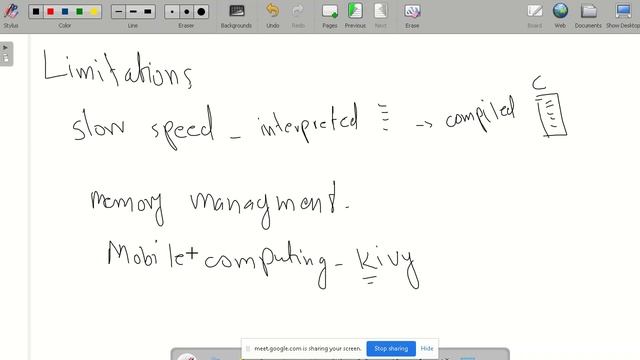The width and height of the screenshot is (640, 360).
Task: Choose the yellow pen color
Action: [x=94, y=11]
